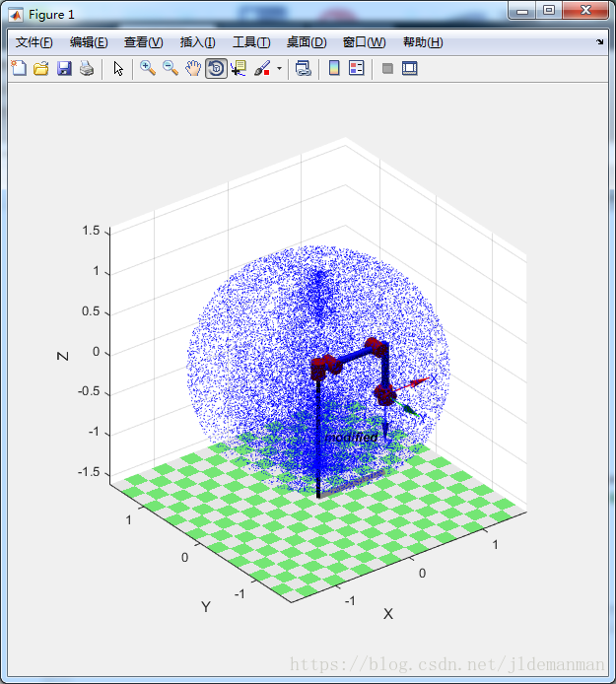Click the Link Plot icon

tap(304, 68)
